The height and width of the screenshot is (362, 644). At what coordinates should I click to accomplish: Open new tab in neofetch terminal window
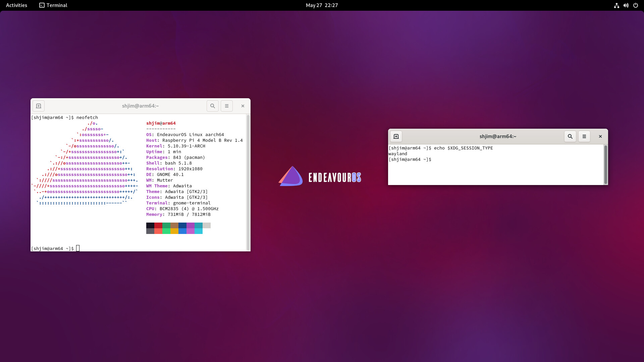(39, 106)
